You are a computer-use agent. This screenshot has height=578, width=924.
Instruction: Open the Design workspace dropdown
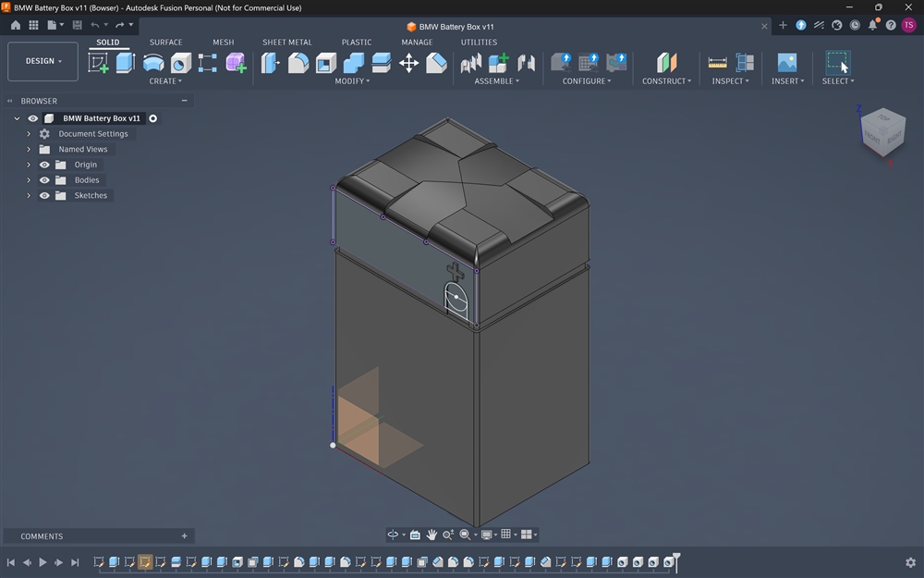point(43,61)
